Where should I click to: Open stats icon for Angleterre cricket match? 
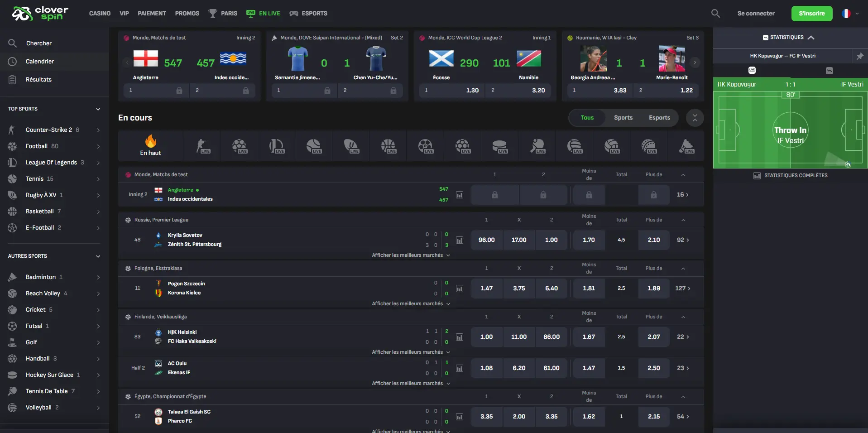[x=460, y=195]
